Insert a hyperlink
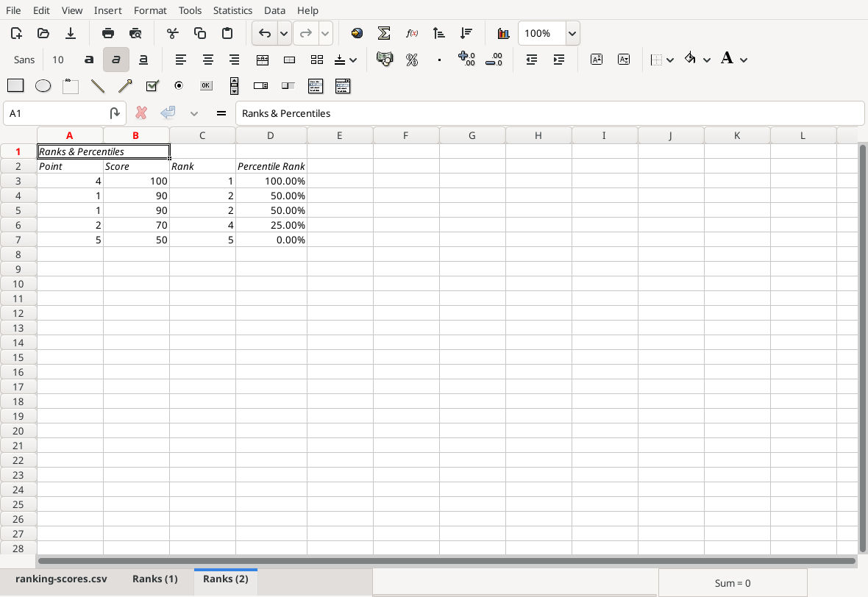The image size is (868, 597). click(357, 33)
